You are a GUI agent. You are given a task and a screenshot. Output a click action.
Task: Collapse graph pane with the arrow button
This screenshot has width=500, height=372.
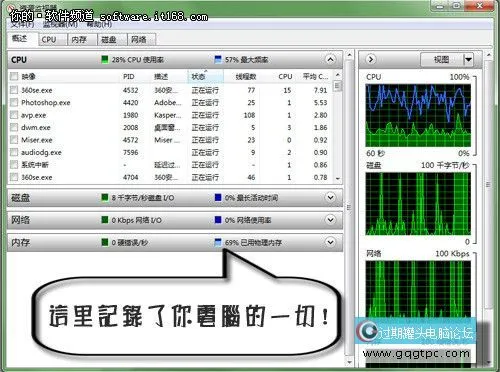point(371,60)
